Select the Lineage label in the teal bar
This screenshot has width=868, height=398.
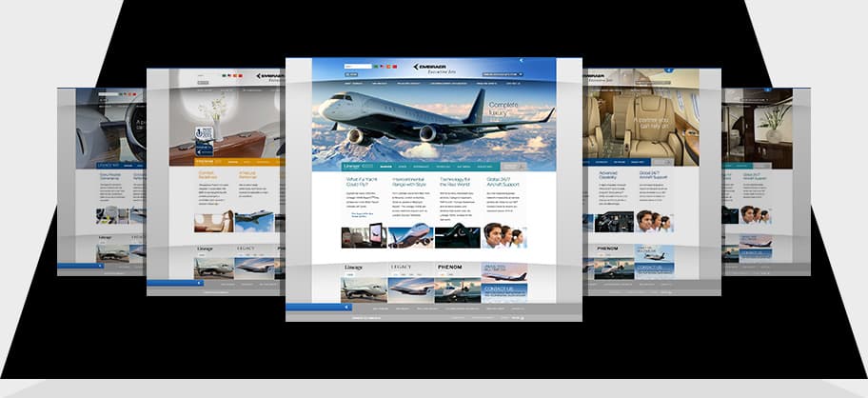tap(352, 166)
